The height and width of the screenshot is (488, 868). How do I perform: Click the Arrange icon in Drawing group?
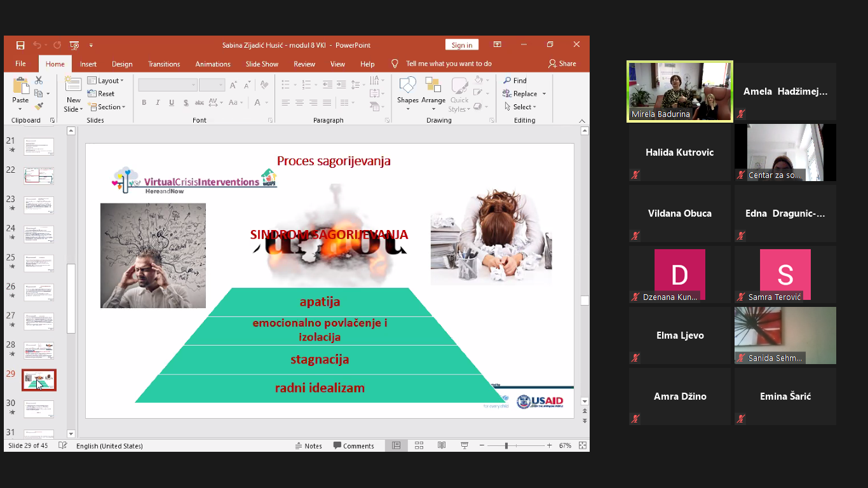(433, 91)
